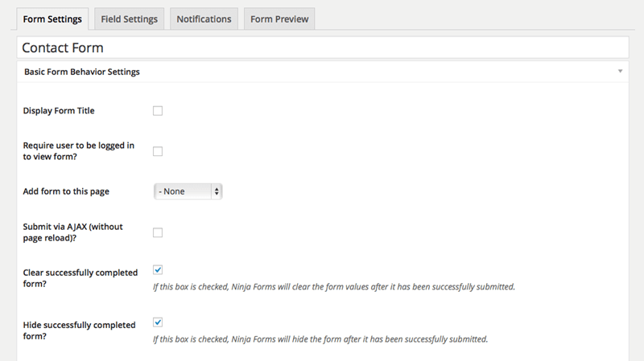Click the Basic Form Behavior Settings header
Screen dimensions: 644x361
(x=82, y=72)
